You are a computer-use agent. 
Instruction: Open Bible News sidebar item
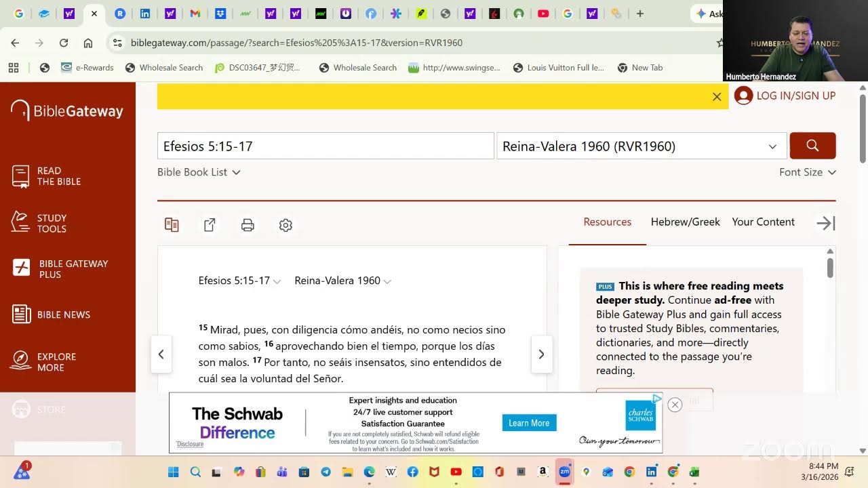click(x=51, y=314)
